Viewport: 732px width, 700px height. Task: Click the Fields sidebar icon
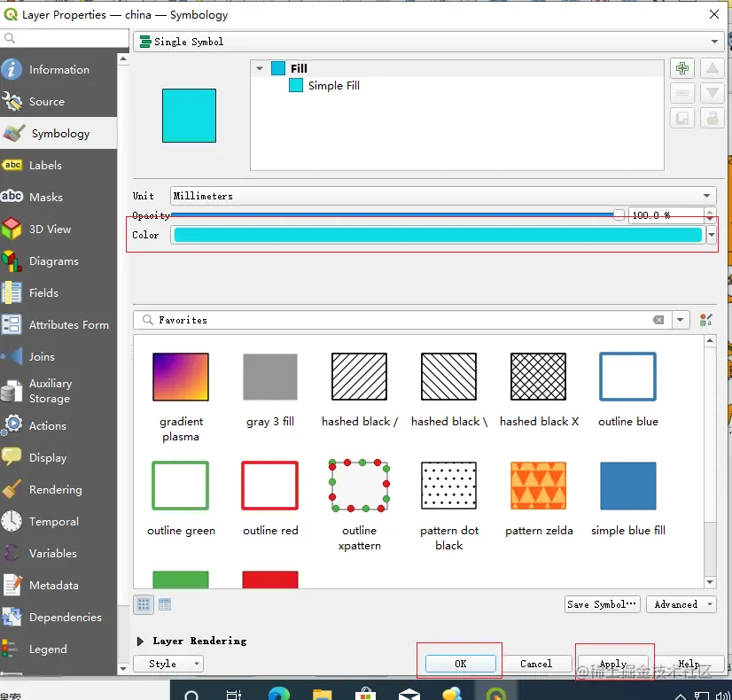tap(12, 292)
